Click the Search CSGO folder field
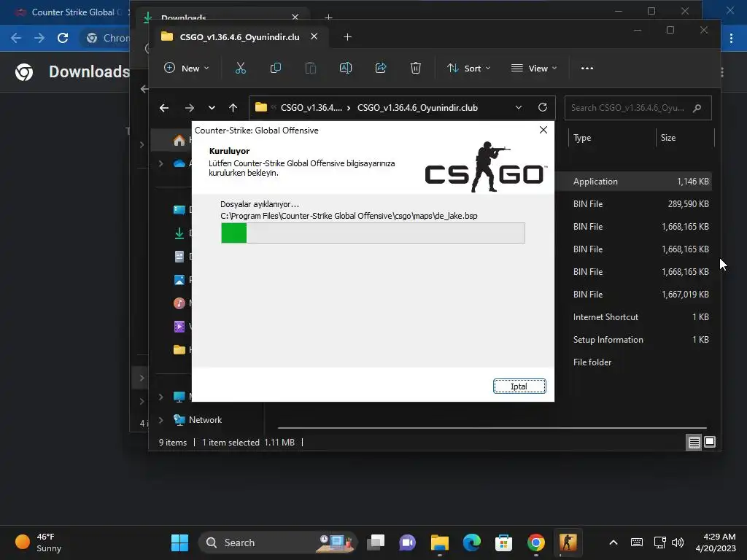The height and width of the screenshot is (560, 747). point(638,108)
